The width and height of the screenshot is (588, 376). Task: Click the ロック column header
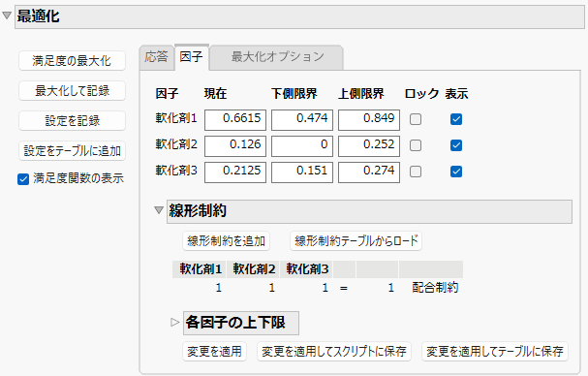(421, 93)
